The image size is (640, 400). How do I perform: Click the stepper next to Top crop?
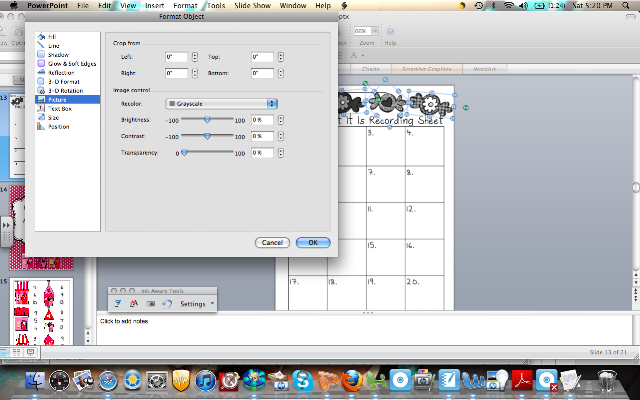pos(280,57)
